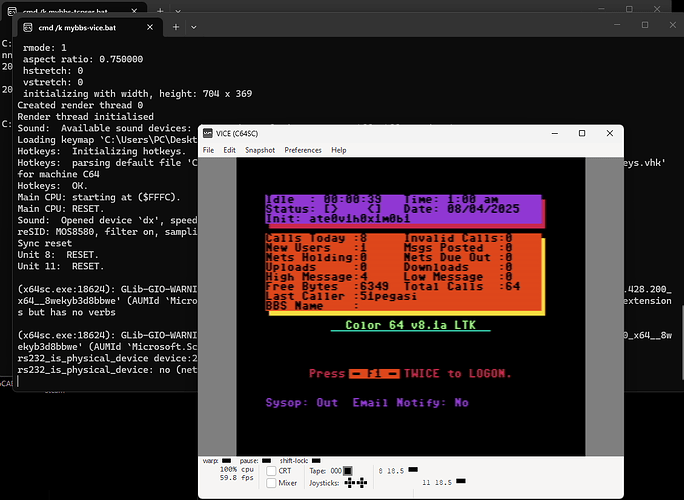Click the Color 64 v8.1a LTK title
This screenshot has height=500, width=684.
(410, 325)
